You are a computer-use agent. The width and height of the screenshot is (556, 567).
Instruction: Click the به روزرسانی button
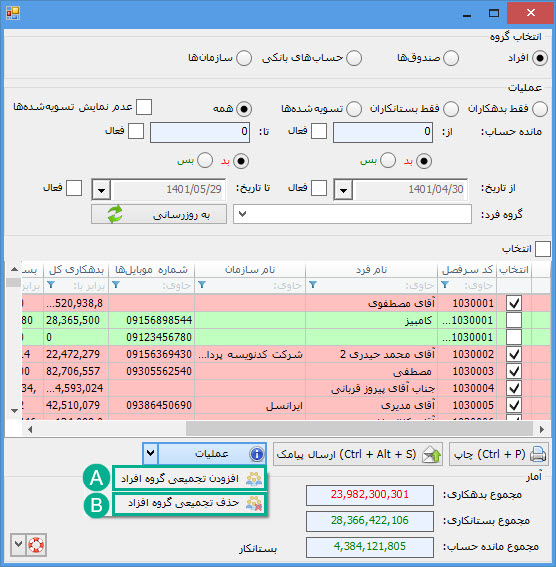click(159, 214)
